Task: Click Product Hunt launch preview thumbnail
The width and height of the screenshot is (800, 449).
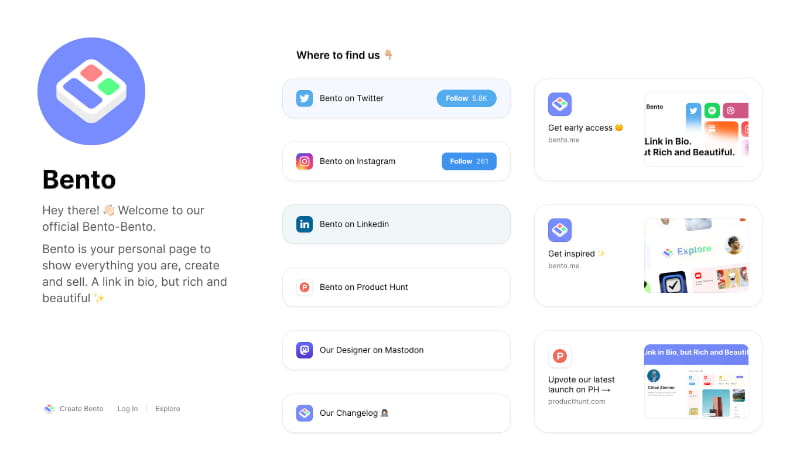Action: tap(696, 382)
